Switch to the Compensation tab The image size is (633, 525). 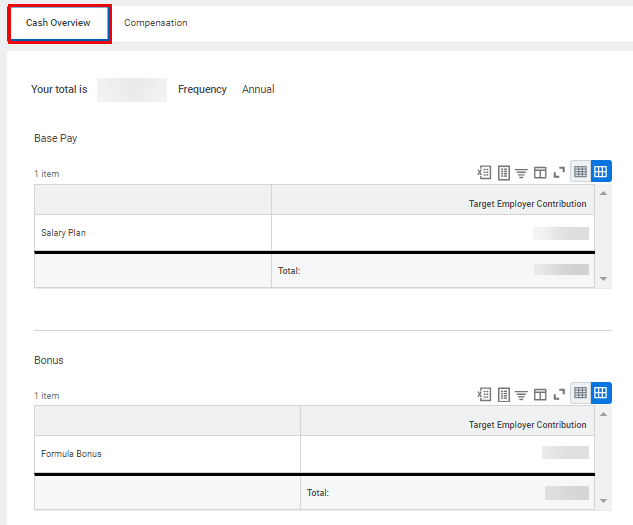pyautogui.click(x=155, y=23)
